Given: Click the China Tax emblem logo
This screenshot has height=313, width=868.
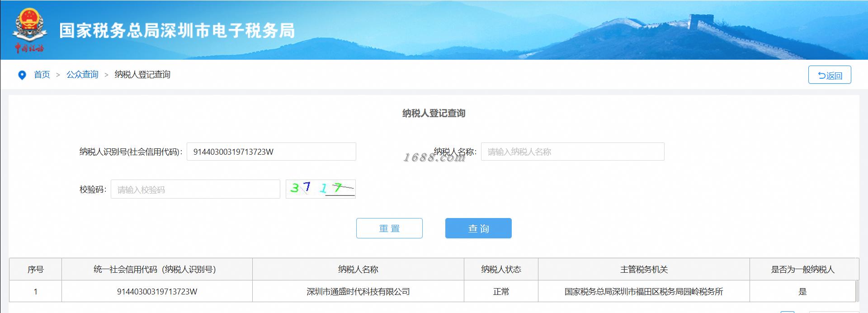Looking at the screenshot, I should tap(29, 30).
